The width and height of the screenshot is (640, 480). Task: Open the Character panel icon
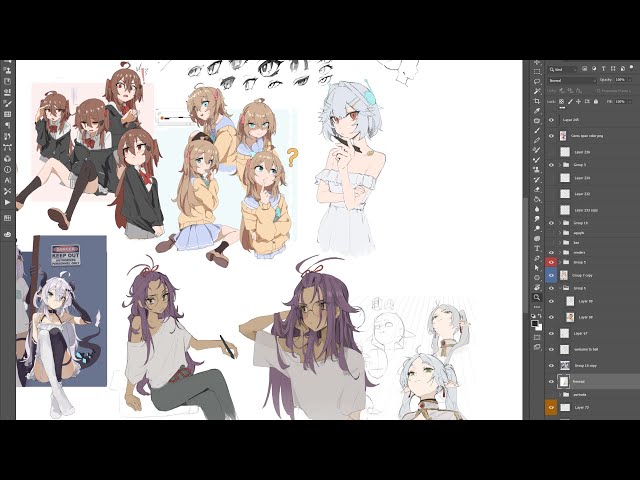(x=7, y=180)
